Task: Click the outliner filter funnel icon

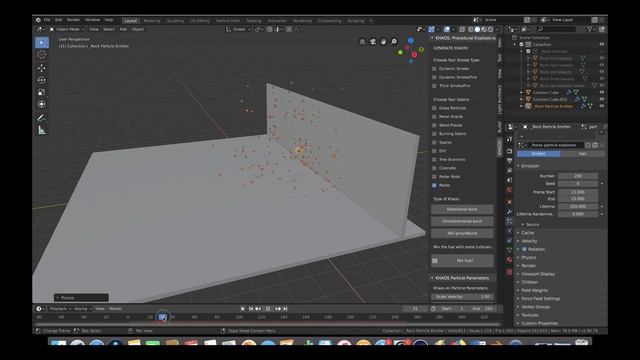Action: click(589, 29)
